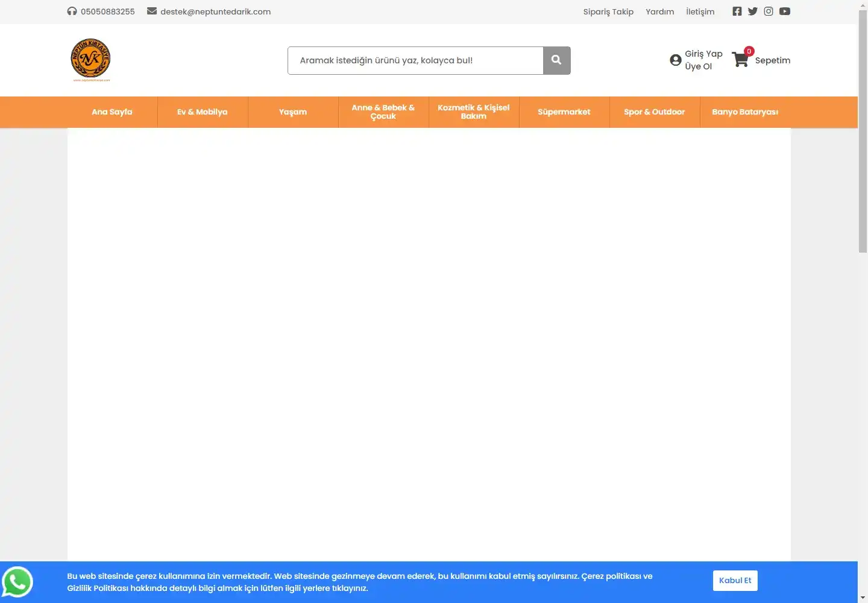The height and width of the screenshot is (603, 868).
Task: Open Kozmetik & Kişisel Bakım category
Action: point(474,112)
